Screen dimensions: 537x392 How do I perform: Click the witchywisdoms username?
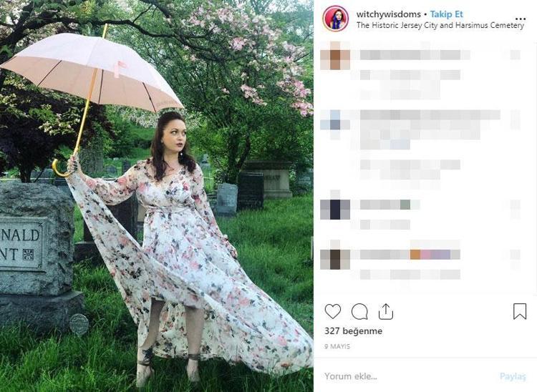coord(388,14)
